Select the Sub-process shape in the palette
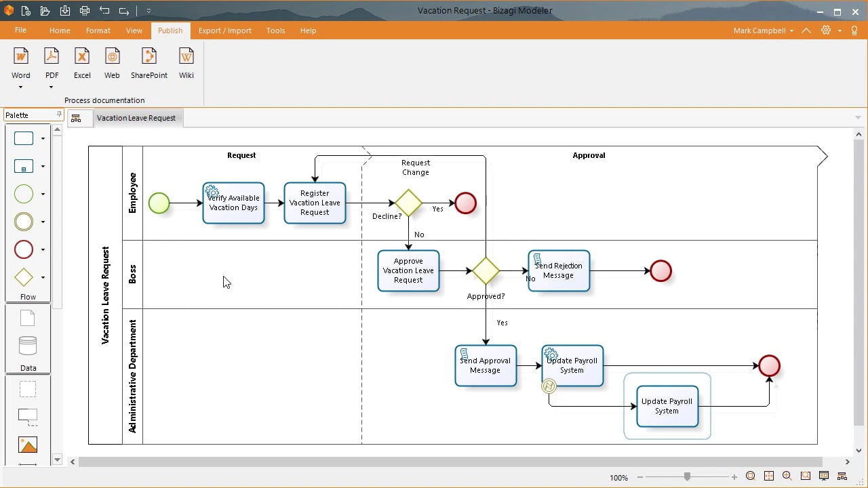Viewport: 868px width, 488px height. coord(24,166)
